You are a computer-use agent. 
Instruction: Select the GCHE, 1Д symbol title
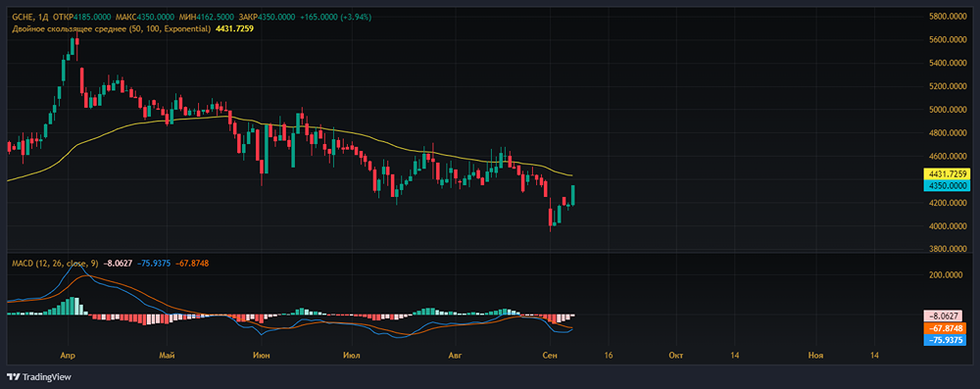tap(30, 19)
